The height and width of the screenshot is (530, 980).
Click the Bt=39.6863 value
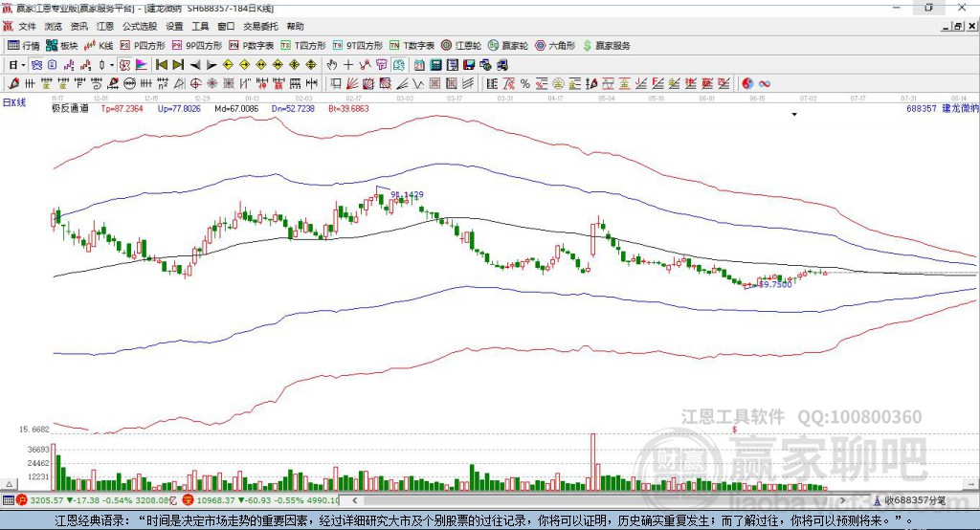point(348,109)
